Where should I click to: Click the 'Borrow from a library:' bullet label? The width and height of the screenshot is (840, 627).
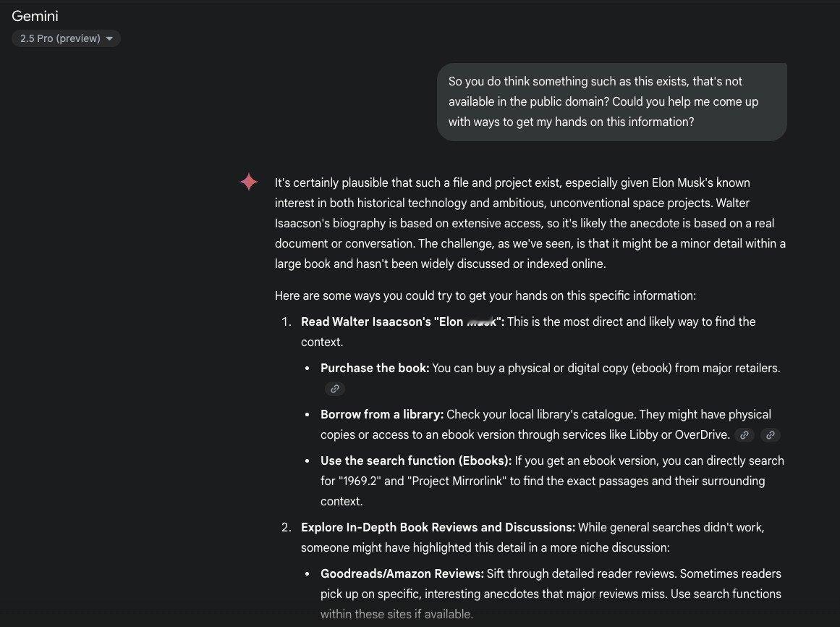pos(382,414)
